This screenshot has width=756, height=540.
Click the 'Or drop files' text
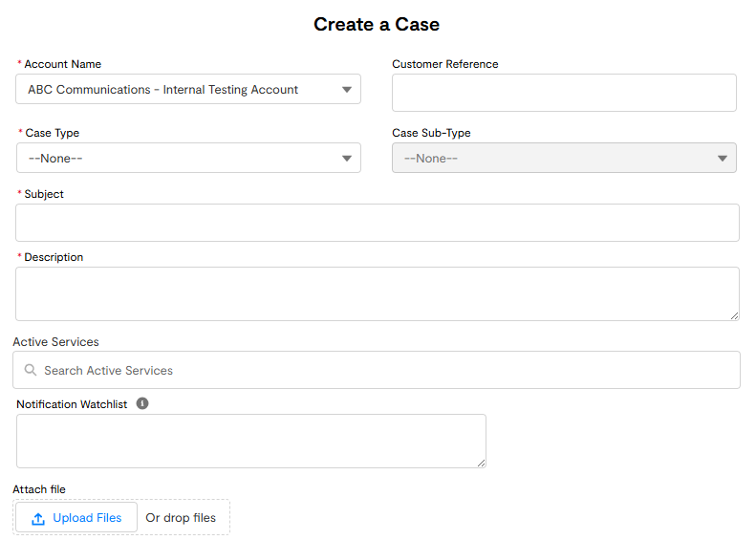tap(181, 518)
